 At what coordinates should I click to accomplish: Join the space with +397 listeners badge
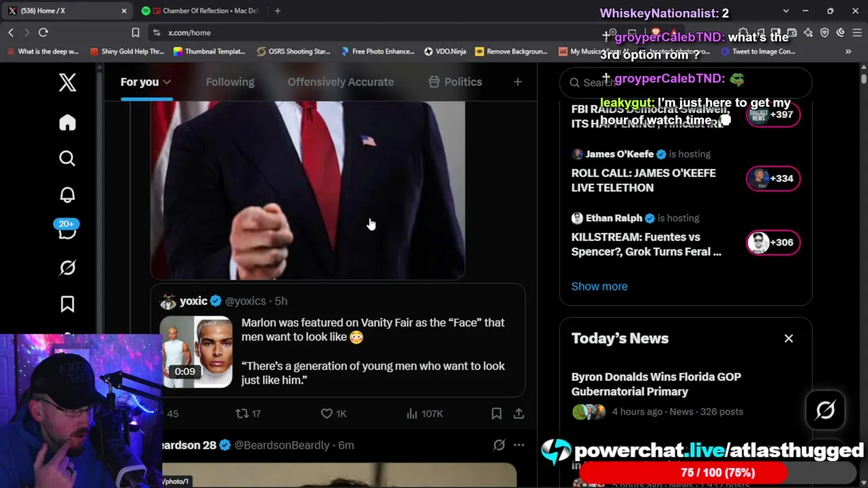tap(773, 115)
